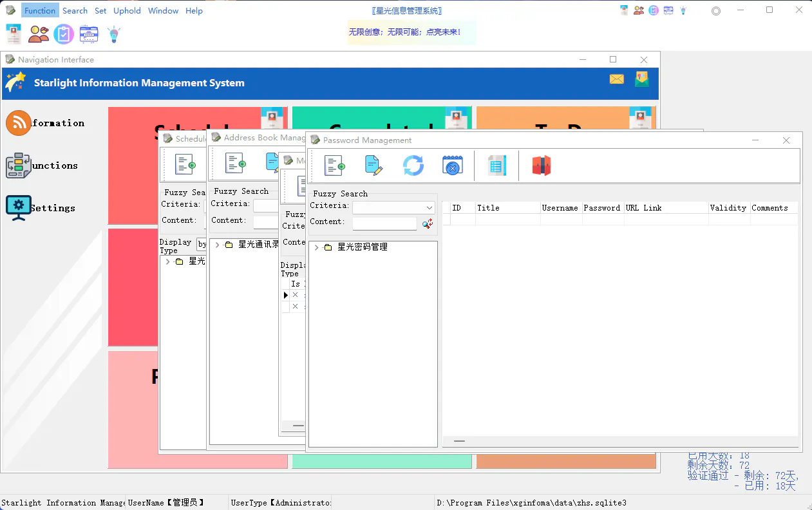The width and height of the screenshot is (812, 510).
Task: Click the add record icon in Password Management toolbar
Action: point(335,166)
